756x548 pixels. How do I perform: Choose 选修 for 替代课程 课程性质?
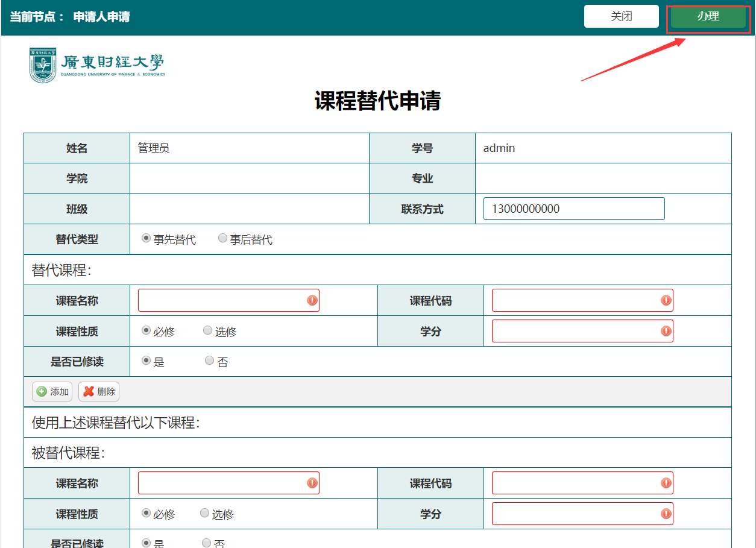click(208, 330)
